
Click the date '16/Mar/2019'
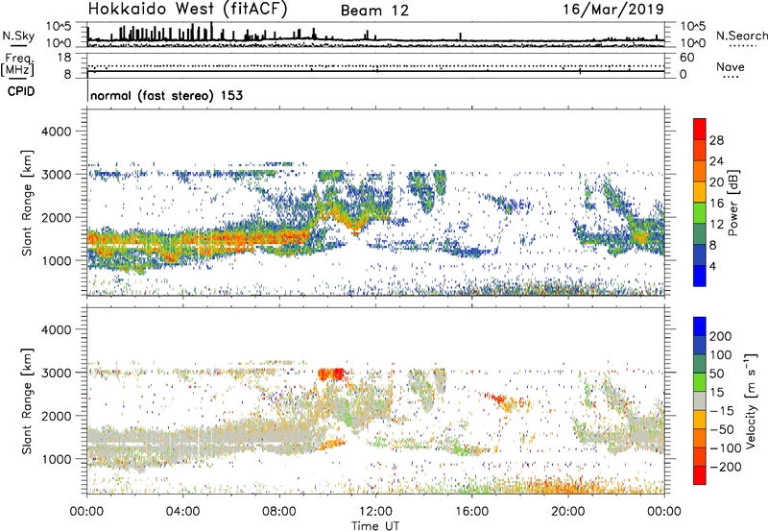(612, 9)
